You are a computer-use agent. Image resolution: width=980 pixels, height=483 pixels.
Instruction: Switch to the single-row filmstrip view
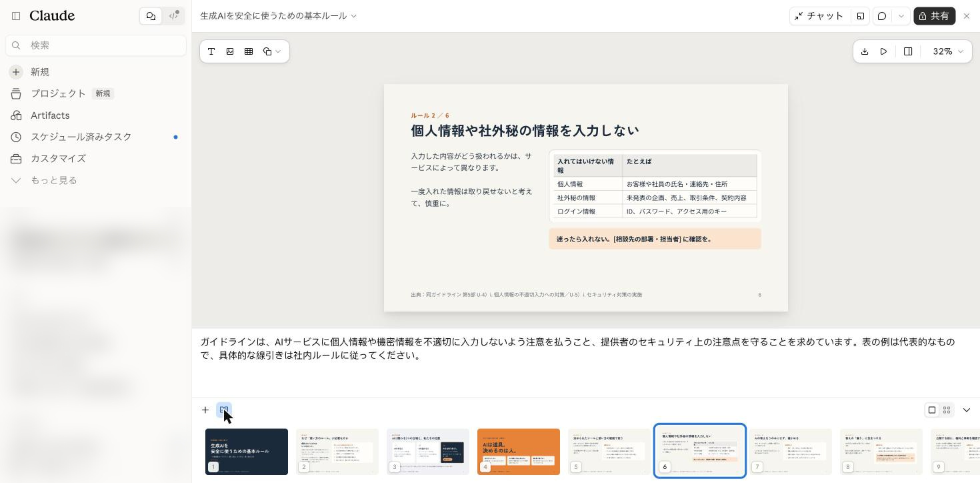[932, 410]
